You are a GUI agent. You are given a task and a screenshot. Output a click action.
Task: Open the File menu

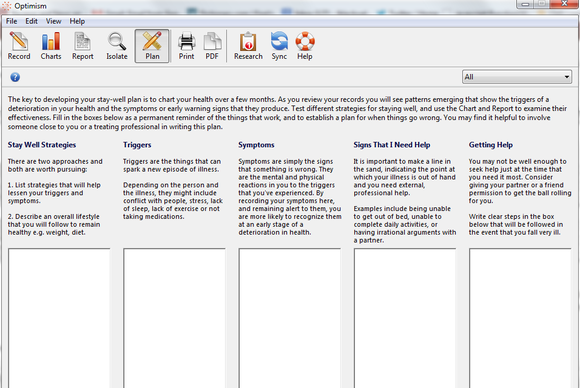(x=11, y=21)
